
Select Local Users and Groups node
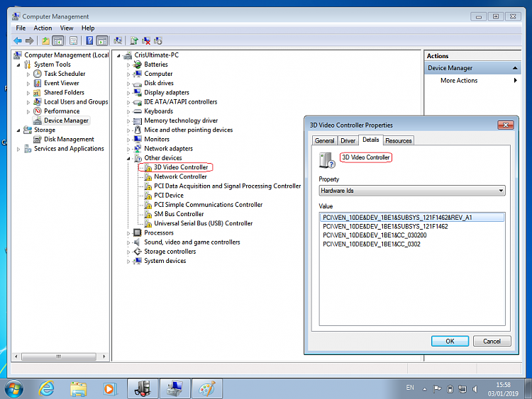click(76, 102)
